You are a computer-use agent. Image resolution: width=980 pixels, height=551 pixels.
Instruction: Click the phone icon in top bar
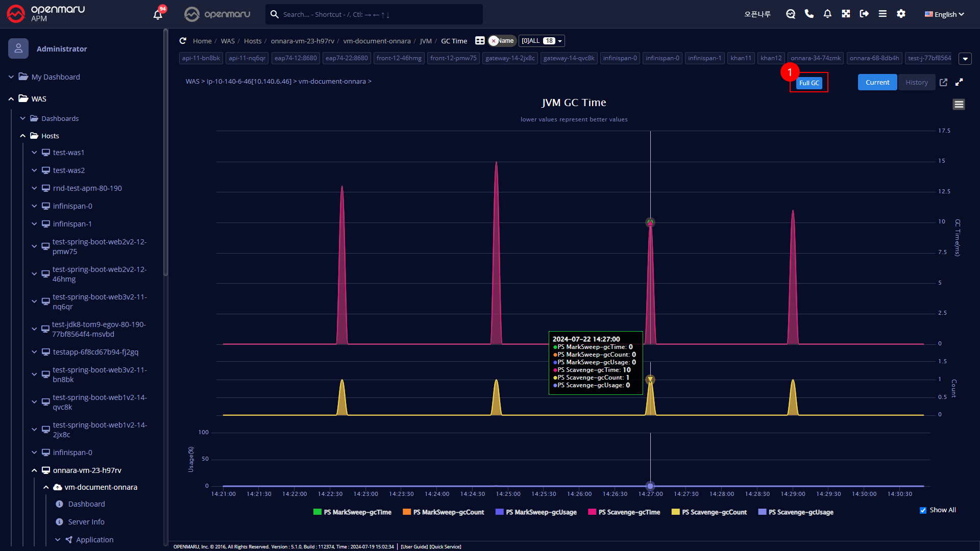809,14
